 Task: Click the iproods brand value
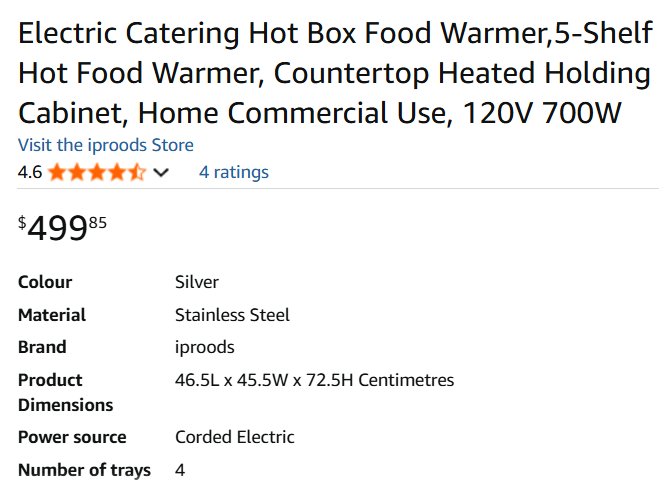click(x=205, y=347)
